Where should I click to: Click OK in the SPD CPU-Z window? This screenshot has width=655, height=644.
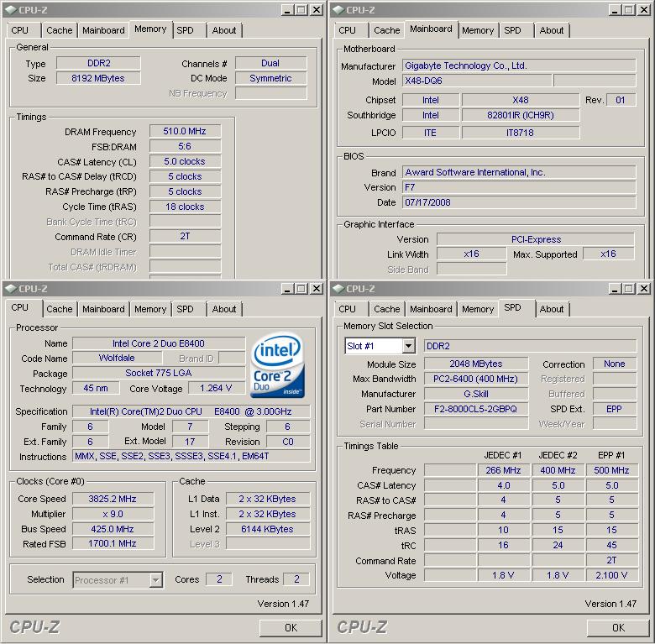618,628
